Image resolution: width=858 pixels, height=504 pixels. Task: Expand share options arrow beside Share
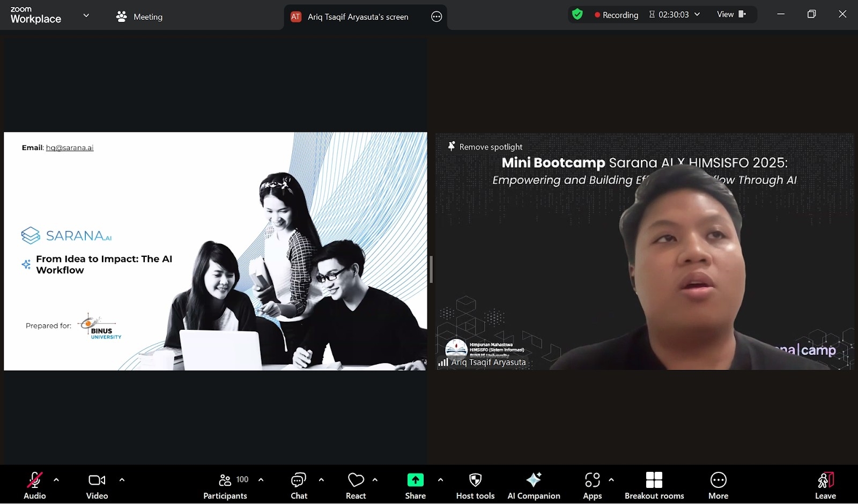(x=440, y=480)
